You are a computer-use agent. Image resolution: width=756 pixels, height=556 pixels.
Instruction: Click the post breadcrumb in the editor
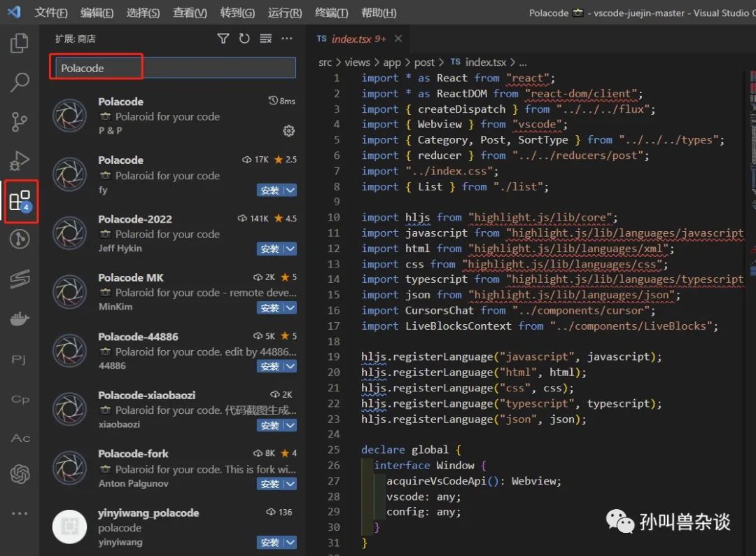coord(424,62)
